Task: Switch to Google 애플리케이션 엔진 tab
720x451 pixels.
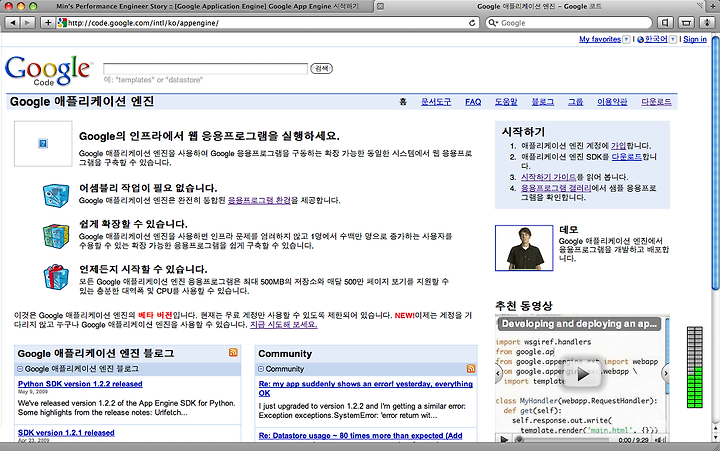Action: point(539,6)
